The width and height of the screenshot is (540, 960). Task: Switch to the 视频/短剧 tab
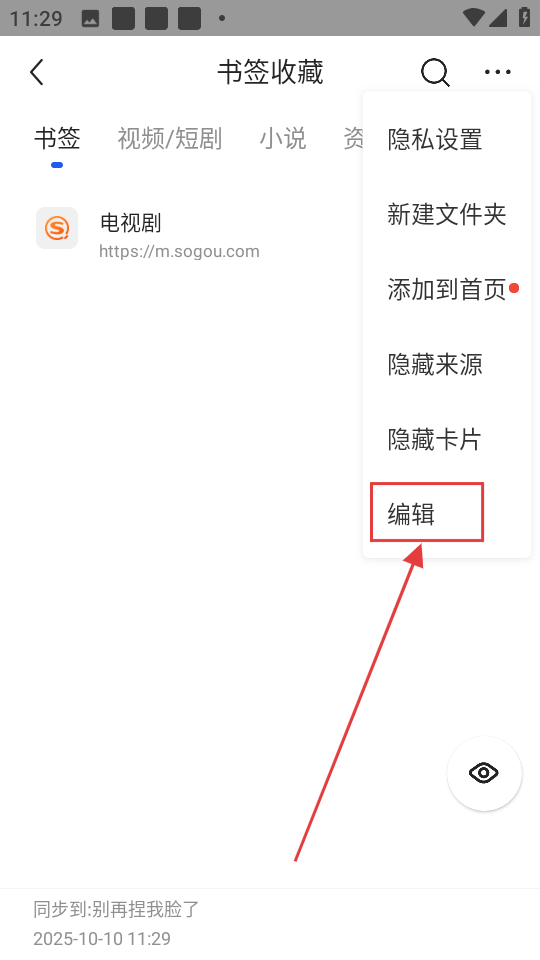click(x=170, y=138)
